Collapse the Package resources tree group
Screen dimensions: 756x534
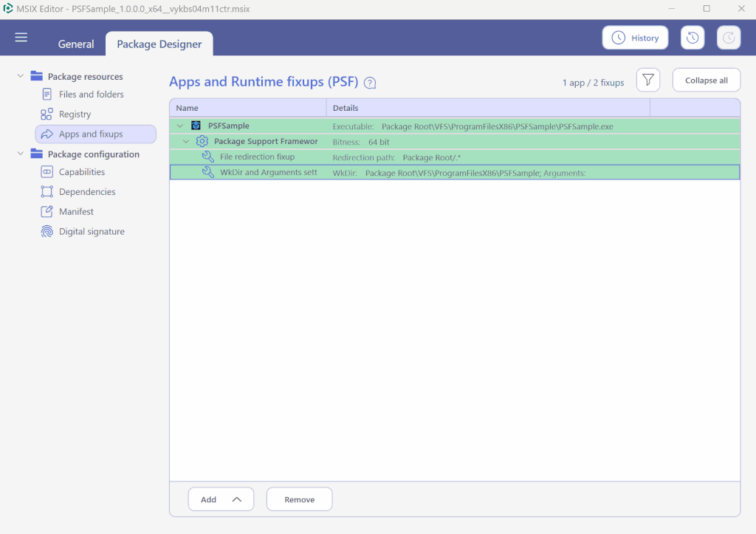pos(20,76)
